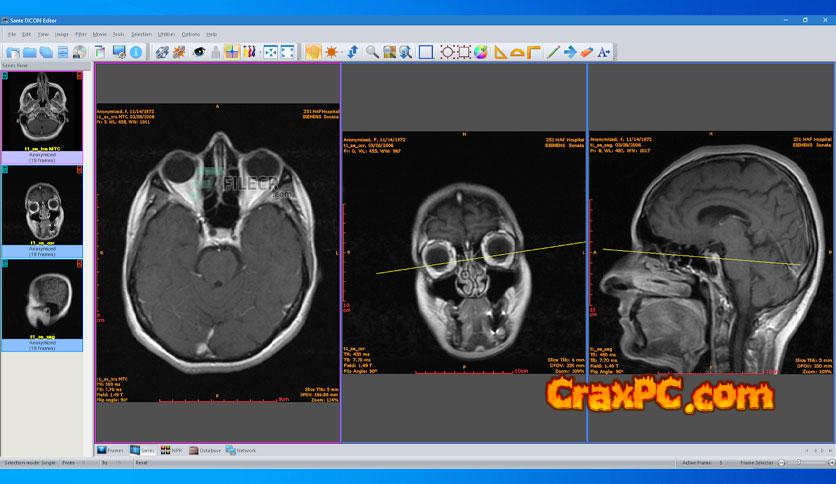Viewport: 836px width, 484px height.
Task: Pick the rectangle selection tool
Action: click(x=425, y=51)
